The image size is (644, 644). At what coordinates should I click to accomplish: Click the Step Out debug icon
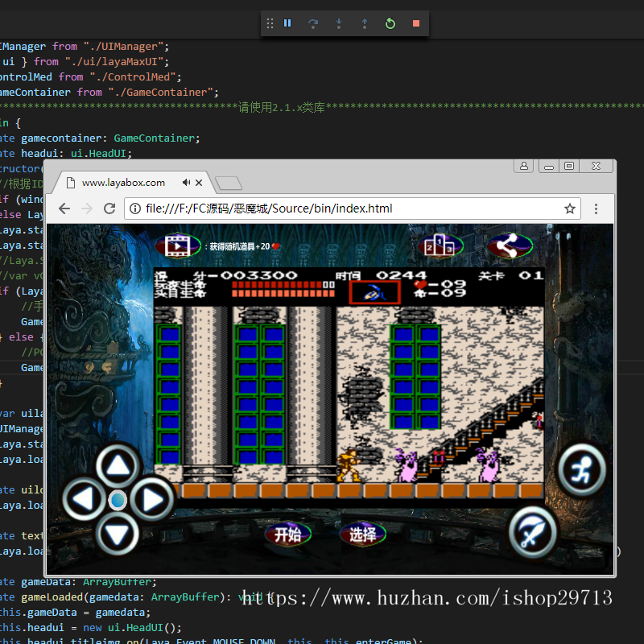[x=365, y=23]
